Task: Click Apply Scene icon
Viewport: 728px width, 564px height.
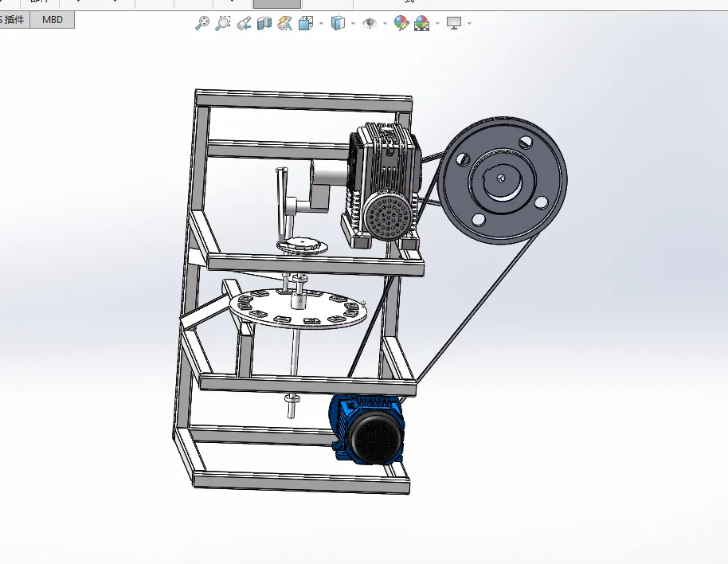Action: [x=421, y=23]
